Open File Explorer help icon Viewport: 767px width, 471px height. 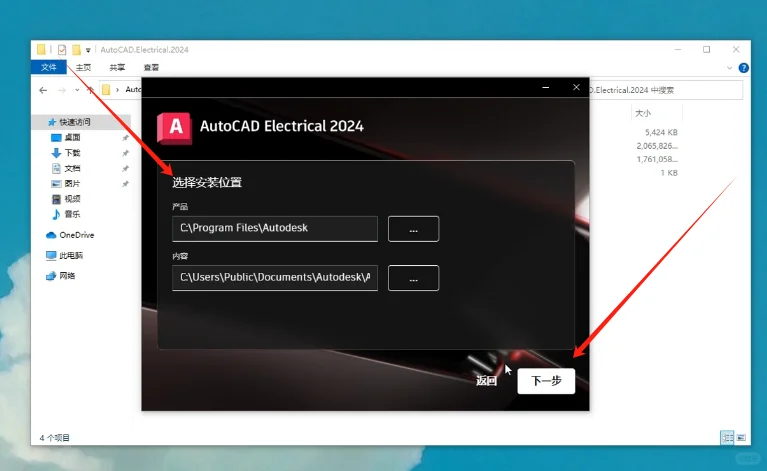pyautogui.click(x=744, y=68)
